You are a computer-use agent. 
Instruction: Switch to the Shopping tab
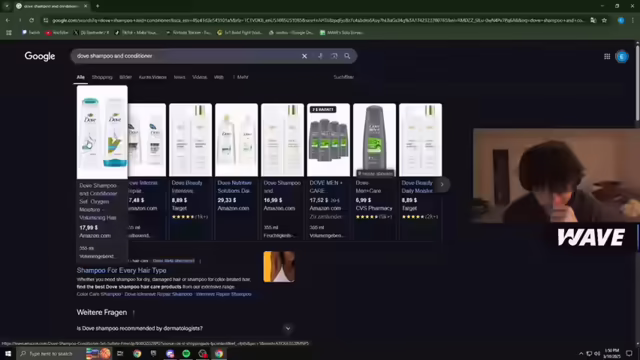(x=102, y=77)
